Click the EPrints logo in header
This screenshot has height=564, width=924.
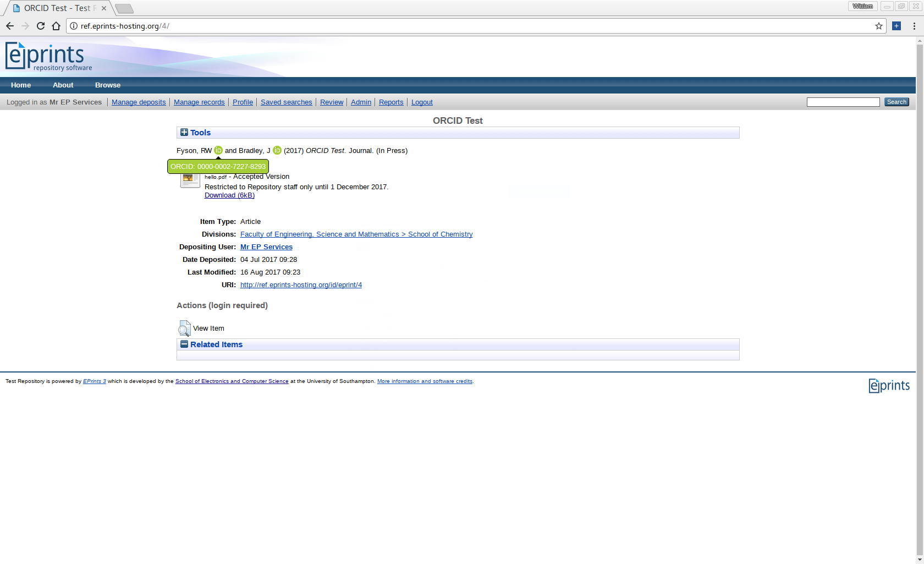[x=49, y=57]
